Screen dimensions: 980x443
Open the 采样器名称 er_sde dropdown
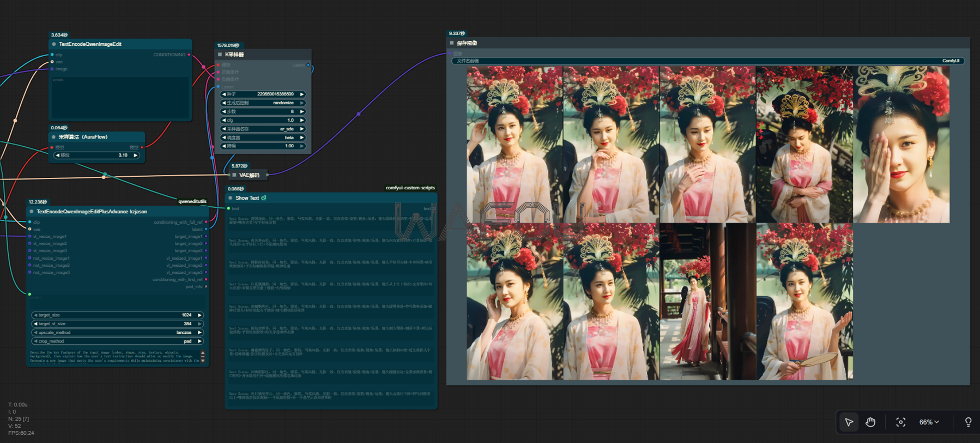263,129
